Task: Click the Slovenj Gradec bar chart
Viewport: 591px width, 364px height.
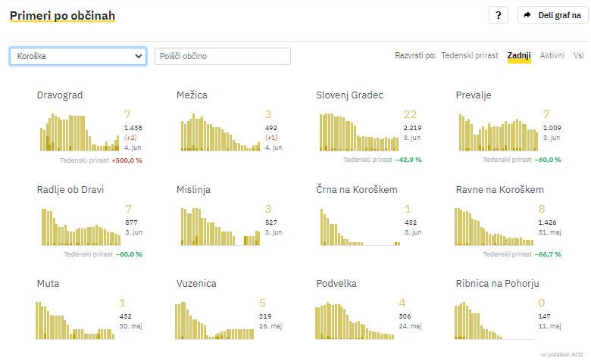Action: (358, 132)
